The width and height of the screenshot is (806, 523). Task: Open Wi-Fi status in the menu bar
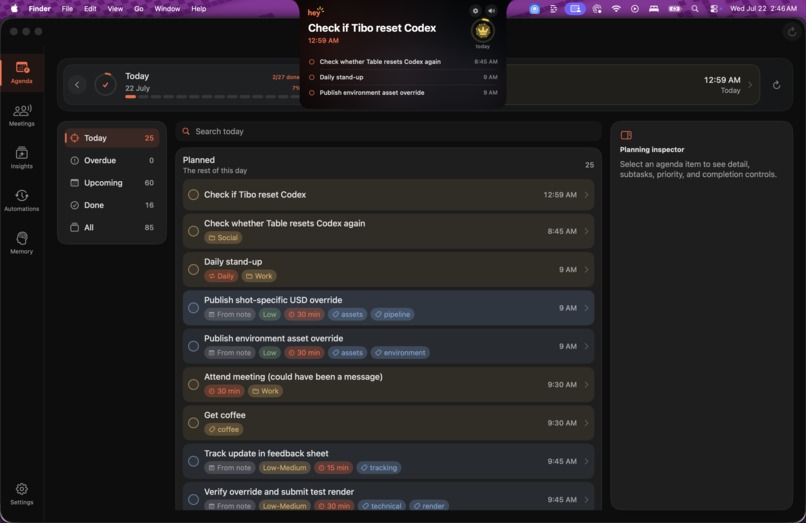[616, 9]
